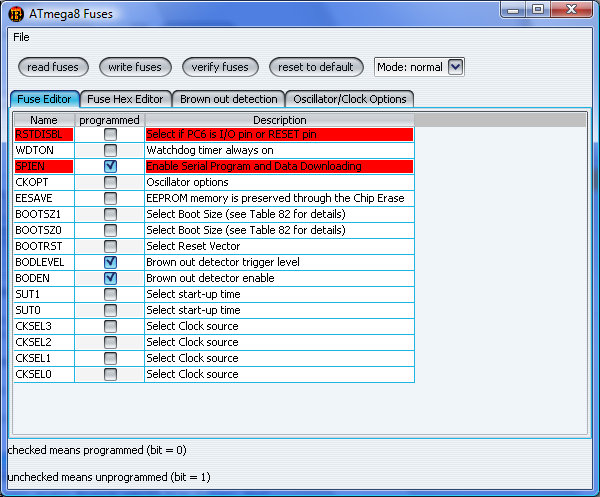Check the SUT0 checkbox
The width and height of the screenshot is (600, 497).
[x=110, y=310]
